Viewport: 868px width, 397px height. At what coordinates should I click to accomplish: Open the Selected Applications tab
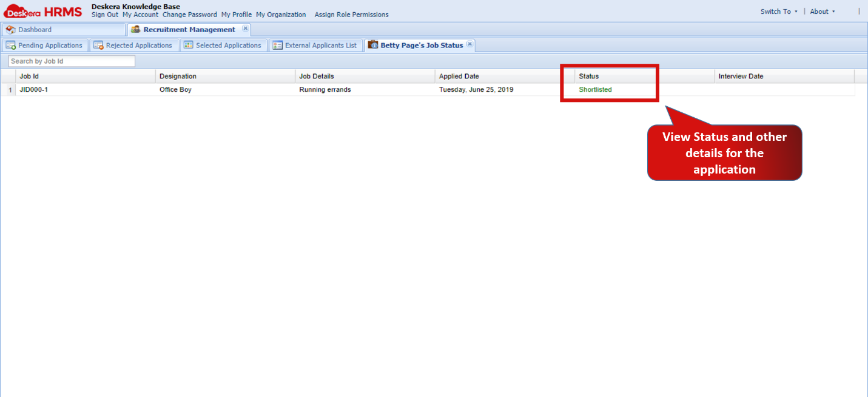tap(223, 46)
